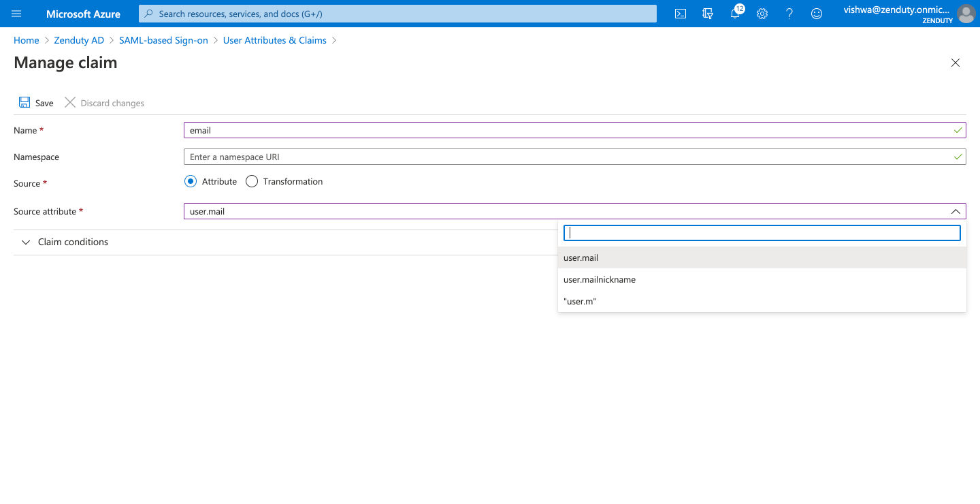Image resolution: width=980 pixels, height=504 pixels.
Task: Click Discard changes
Action: point(112,103)
